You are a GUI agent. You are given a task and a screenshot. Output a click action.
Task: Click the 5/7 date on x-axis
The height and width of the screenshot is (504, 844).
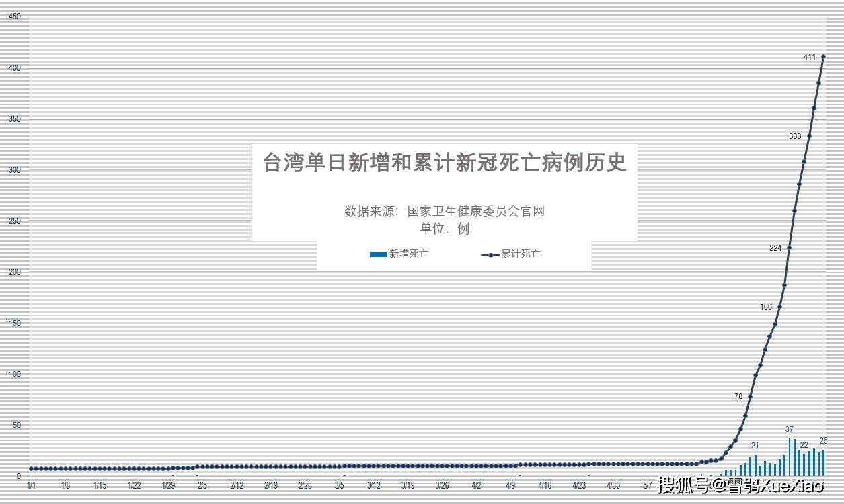pyautogui.click(x=648, y=485)
